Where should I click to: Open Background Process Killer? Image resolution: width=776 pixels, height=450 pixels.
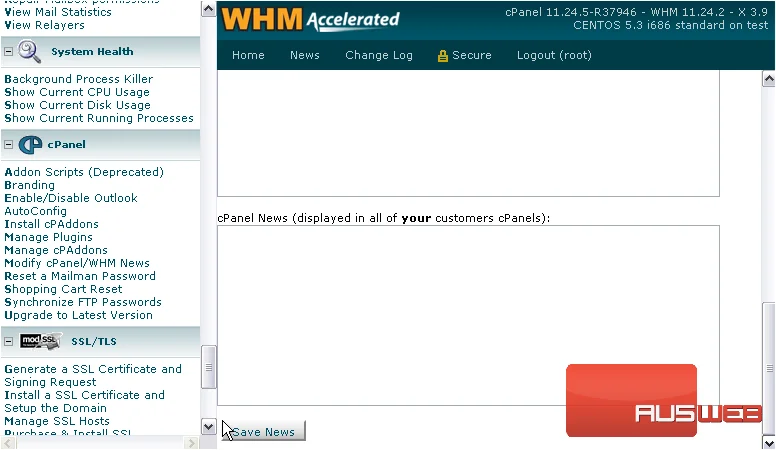tap(79, 79)
